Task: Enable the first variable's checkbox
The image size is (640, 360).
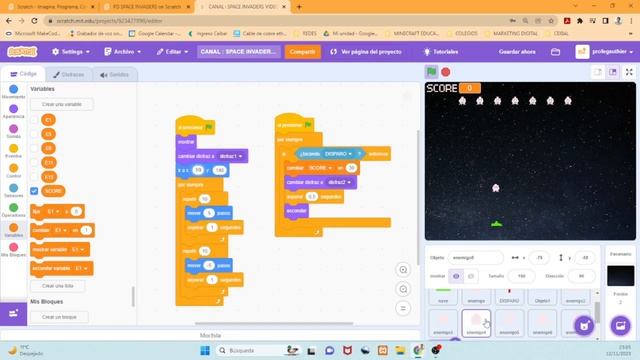Action: tap(34, 120)
